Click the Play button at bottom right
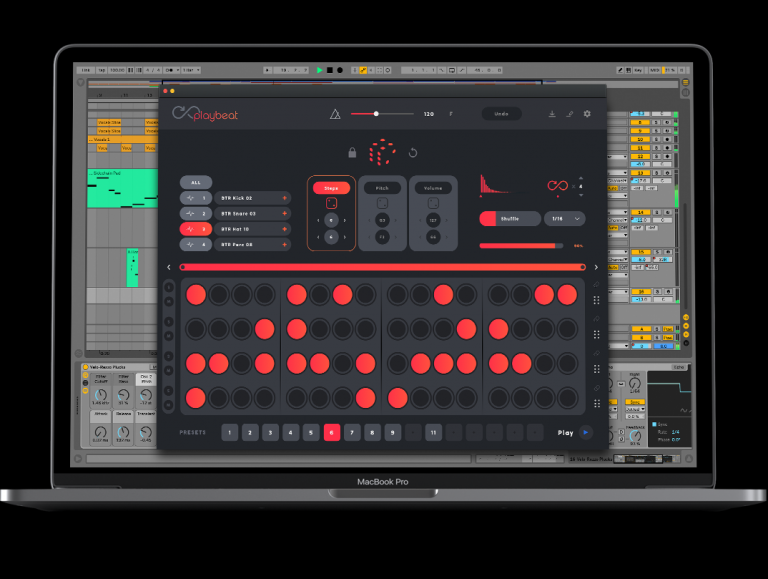The width and height of the screenshot is (768, 579). coord(585,433)
